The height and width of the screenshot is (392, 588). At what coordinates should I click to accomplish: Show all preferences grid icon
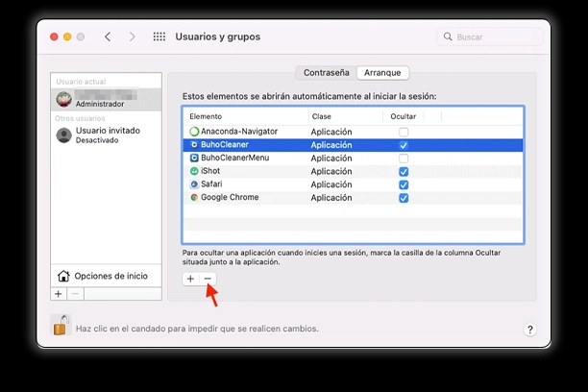(159, 37)
